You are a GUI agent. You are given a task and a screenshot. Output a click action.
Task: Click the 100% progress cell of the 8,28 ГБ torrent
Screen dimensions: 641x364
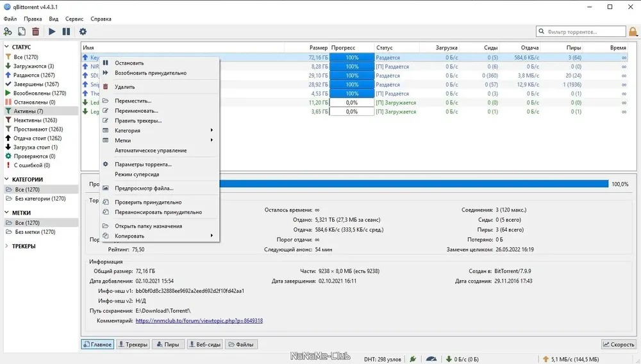(352, 67)
